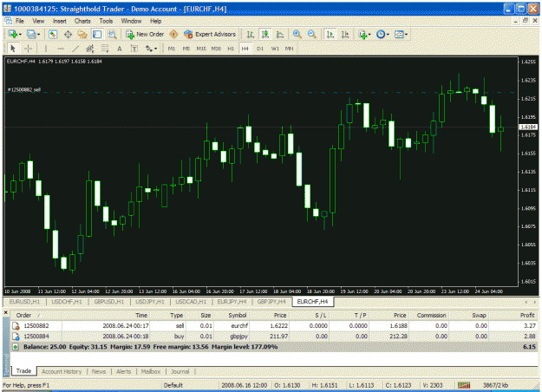Screen dimensions: 542x392
Task: Sort orders by Profit column header
Action: tap(527, 316)
